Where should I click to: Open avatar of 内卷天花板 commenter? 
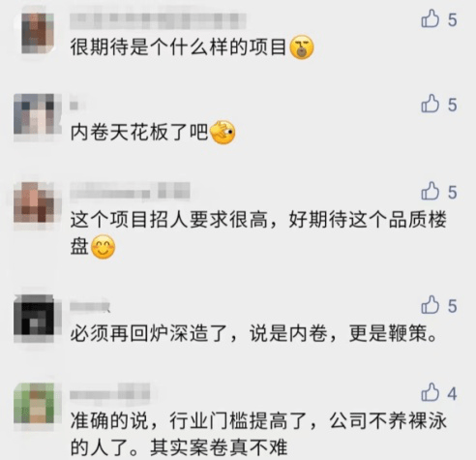[x=38, y=114]
